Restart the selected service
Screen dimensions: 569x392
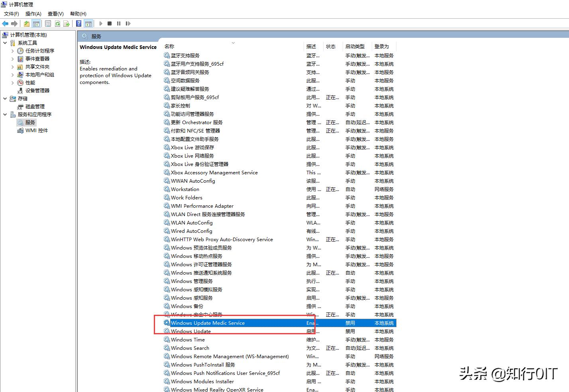pos(128,23)
